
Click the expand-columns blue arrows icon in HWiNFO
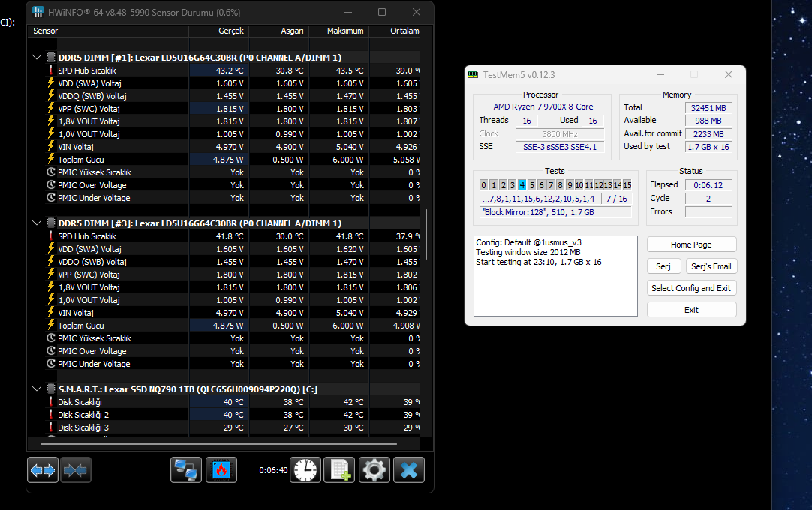(43, 470)
